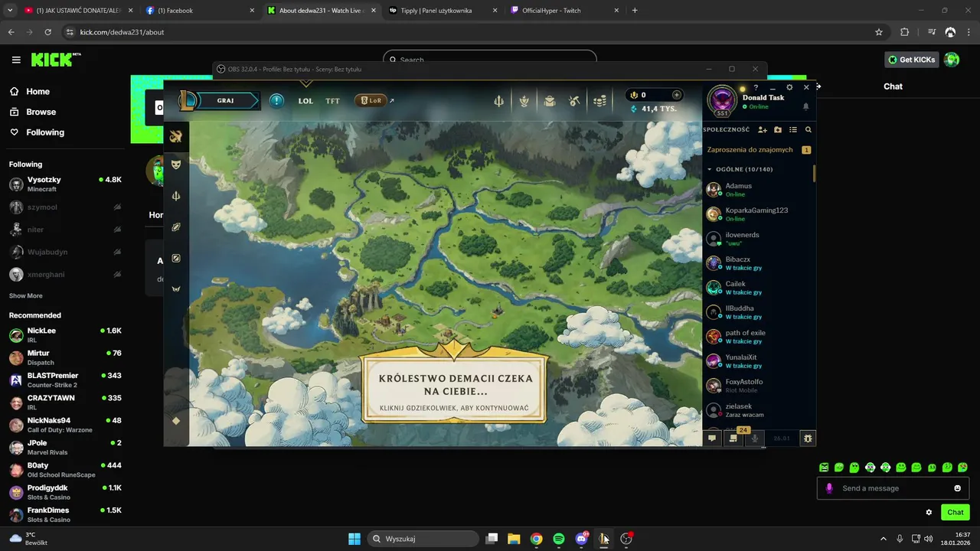Open the LoR launcher badge
The image size is (980, 551).
point(371,100)
